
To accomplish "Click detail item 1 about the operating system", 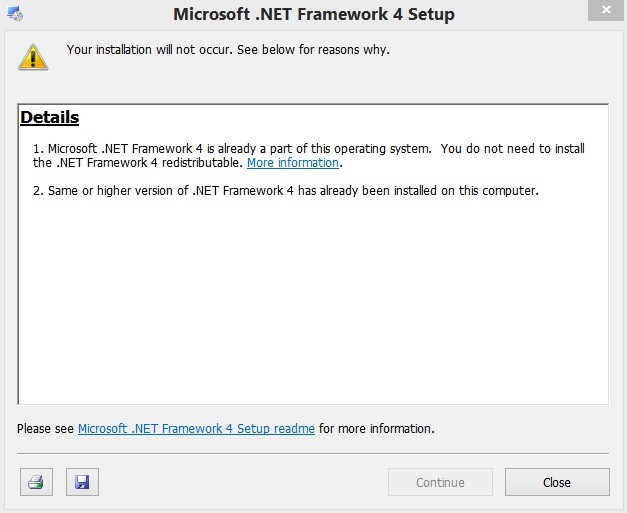I will tap(240, 148).
